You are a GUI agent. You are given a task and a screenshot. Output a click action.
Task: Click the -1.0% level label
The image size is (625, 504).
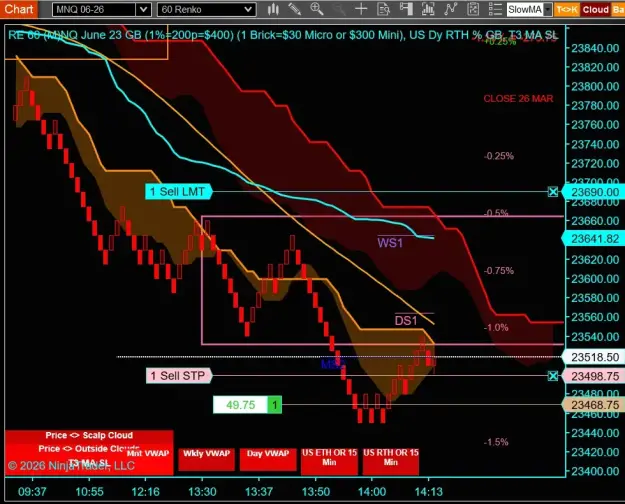point(496,328)
